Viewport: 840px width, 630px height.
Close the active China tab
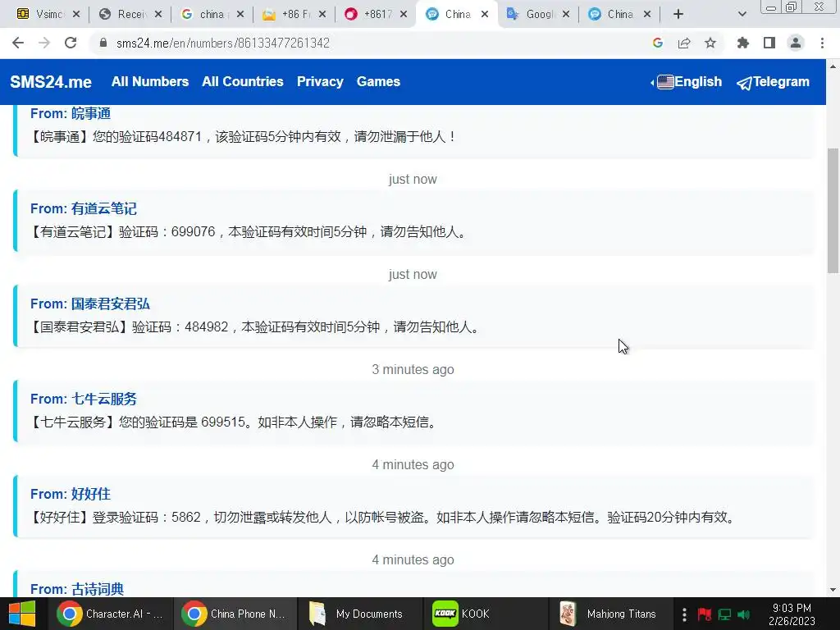click(x=484, y=15)
